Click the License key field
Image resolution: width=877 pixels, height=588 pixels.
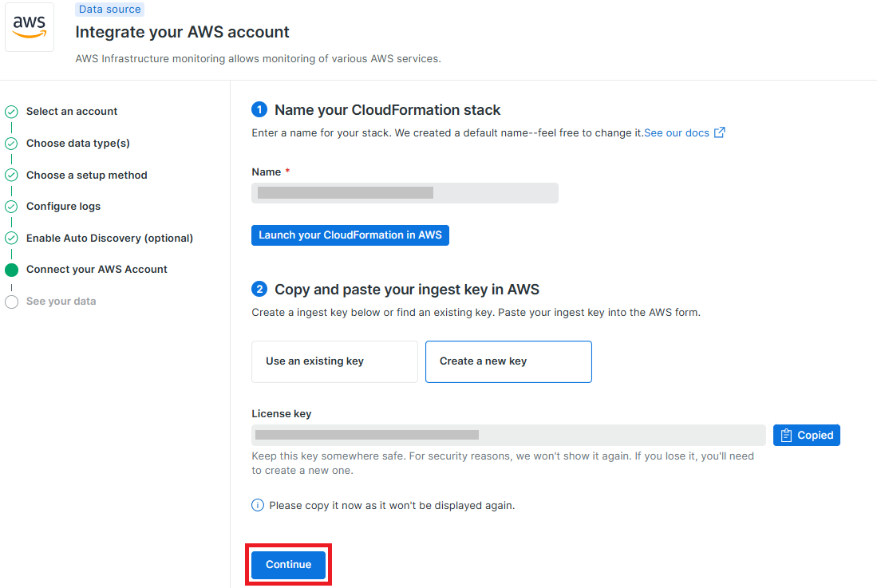tap(508, 435)
